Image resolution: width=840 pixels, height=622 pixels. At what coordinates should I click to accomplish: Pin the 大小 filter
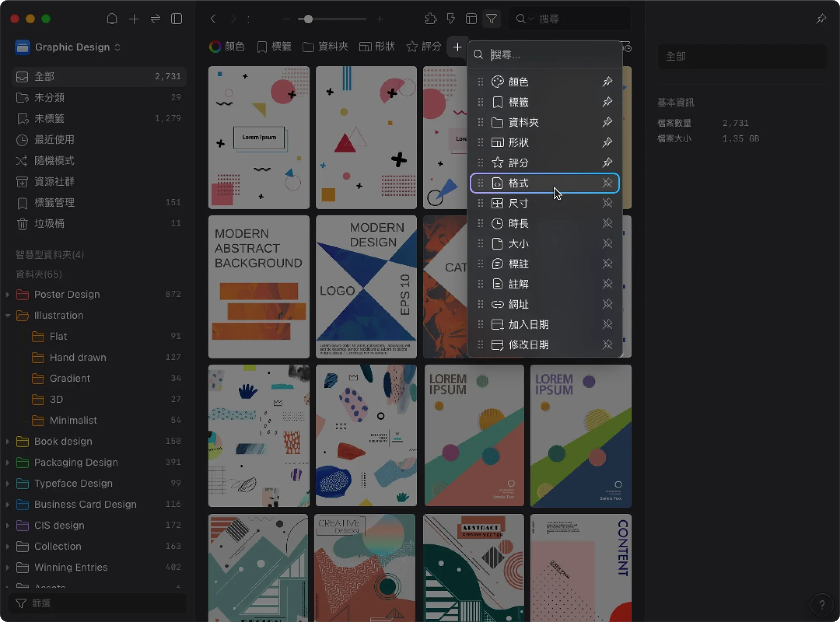tap(607, 244)
